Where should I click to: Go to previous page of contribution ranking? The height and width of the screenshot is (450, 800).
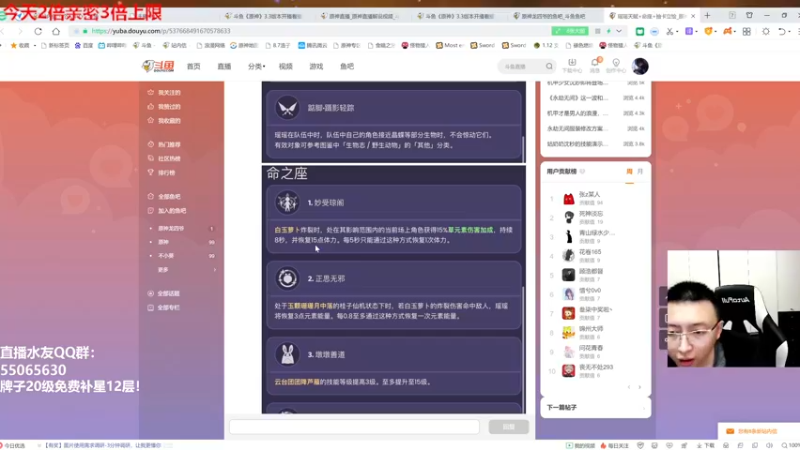click(629, 387)
